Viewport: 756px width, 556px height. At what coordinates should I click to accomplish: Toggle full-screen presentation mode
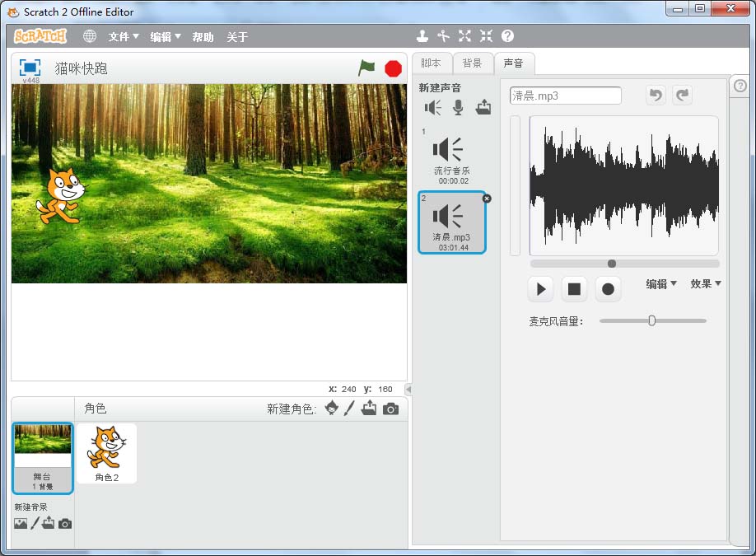[30, 68]
